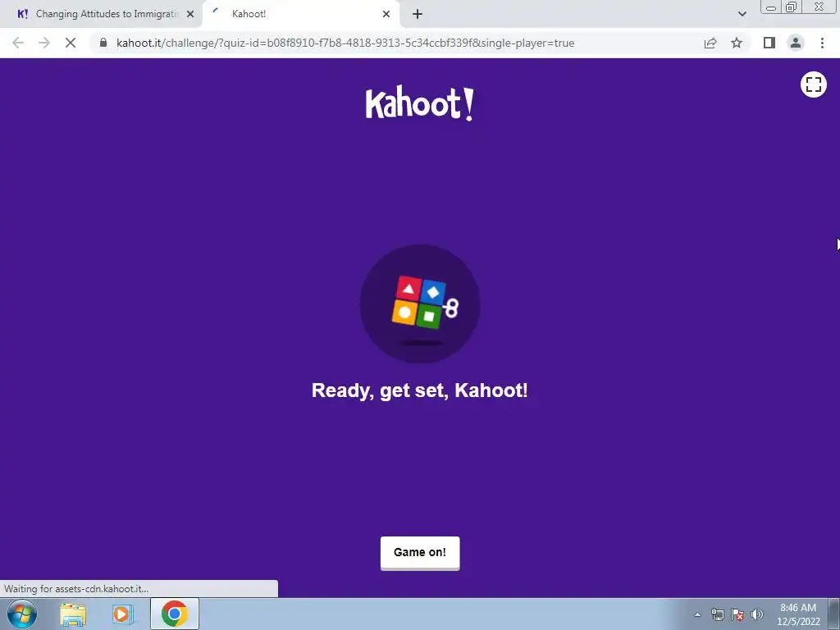Open the Action Center flag icon

(x=737, y=614)
